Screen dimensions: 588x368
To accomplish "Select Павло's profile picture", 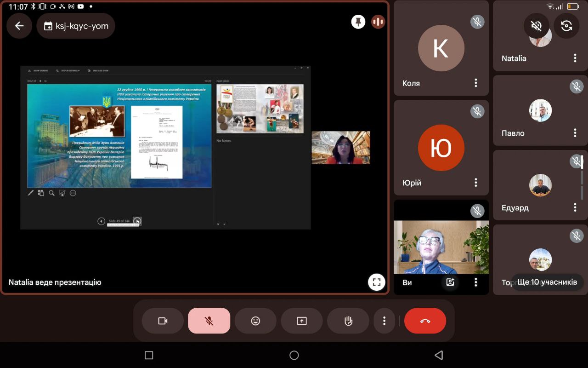I will click(540, 110).
